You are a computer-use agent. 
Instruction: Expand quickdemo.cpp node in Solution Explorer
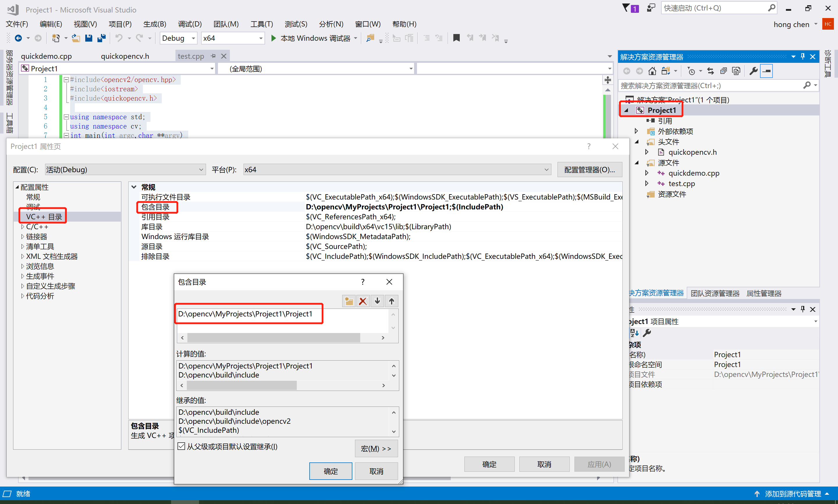click(647, 173)
